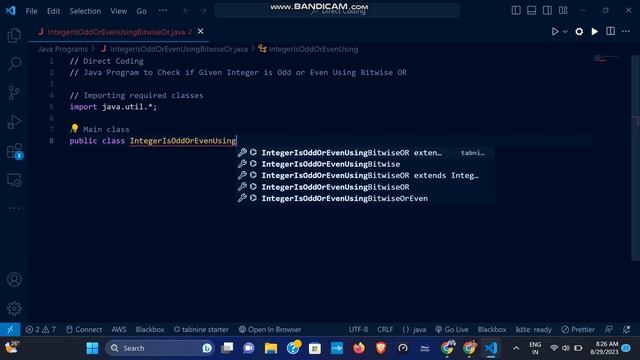Open the View menu
The width and height of the screenshot is (640, 360).
pos(118,11)
